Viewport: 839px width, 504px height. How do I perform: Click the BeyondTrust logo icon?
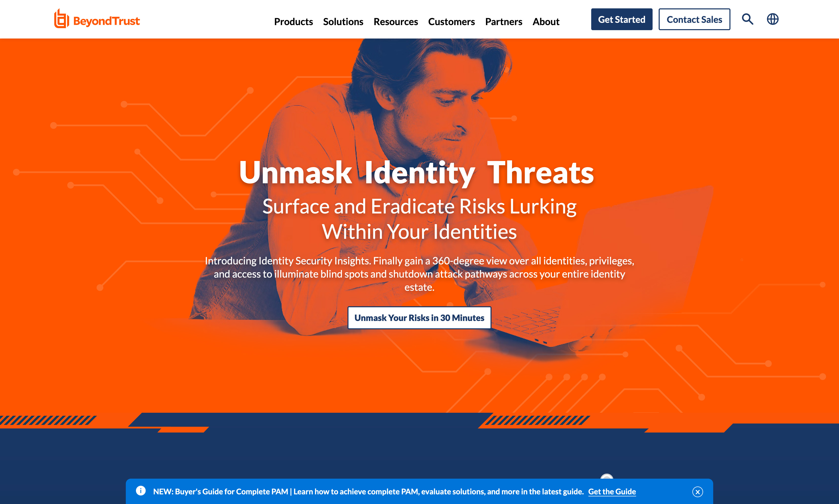(61, 19)
